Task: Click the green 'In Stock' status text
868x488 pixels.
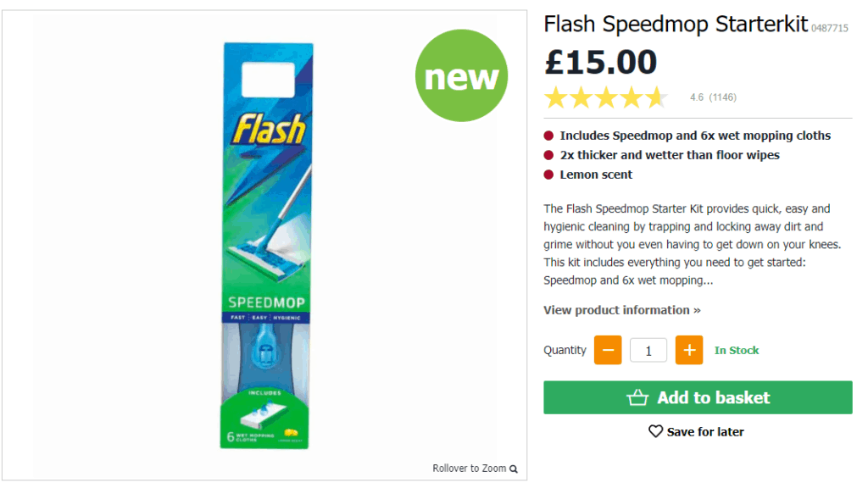Action: click(x=736, y=349)
